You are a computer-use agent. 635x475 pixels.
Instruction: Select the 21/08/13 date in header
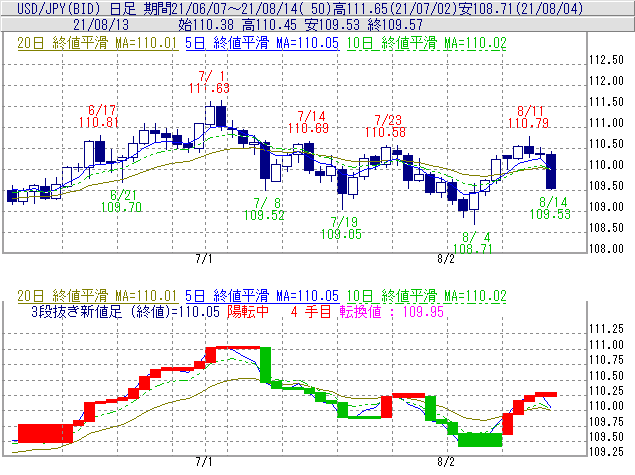101,25
